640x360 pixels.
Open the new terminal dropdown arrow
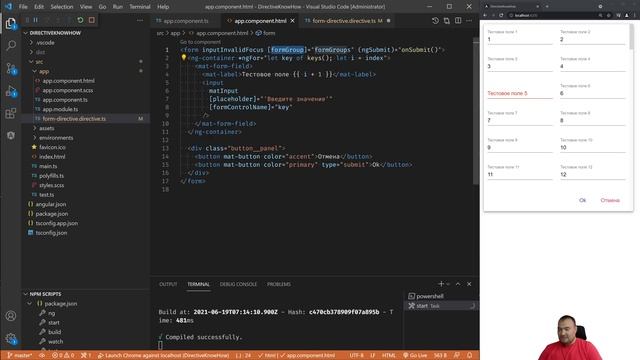[x=448, y=284]
